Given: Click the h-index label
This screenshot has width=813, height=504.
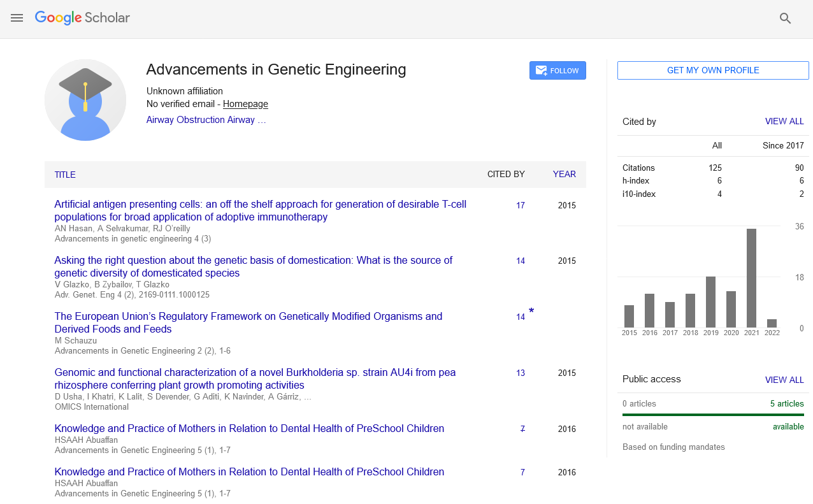Looking at the screenshot, I should (x=636, y=181).
